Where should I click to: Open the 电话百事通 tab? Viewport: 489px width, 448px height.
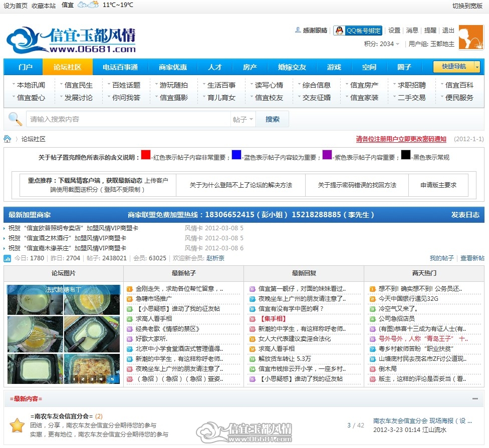[120, 67]
